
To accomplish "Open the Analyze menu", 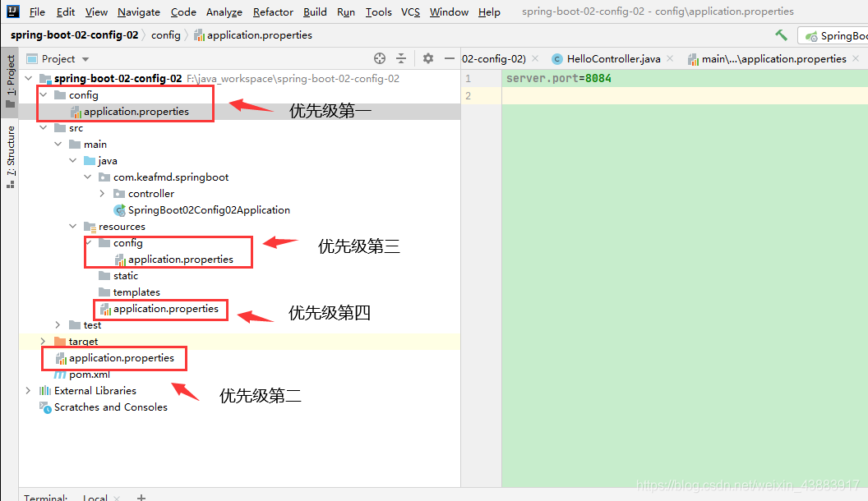I will (x=224, y=11).
